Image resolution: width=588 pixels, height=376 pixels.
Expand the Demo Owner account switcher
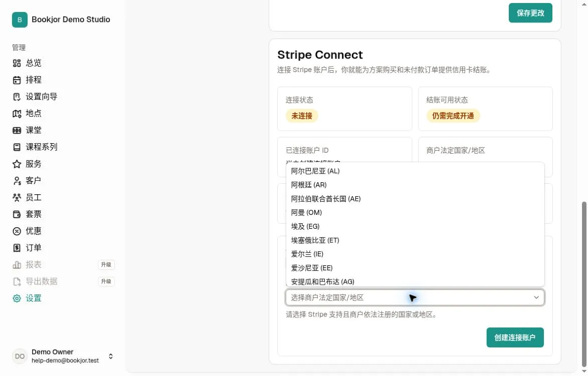[x=111, y=356]
